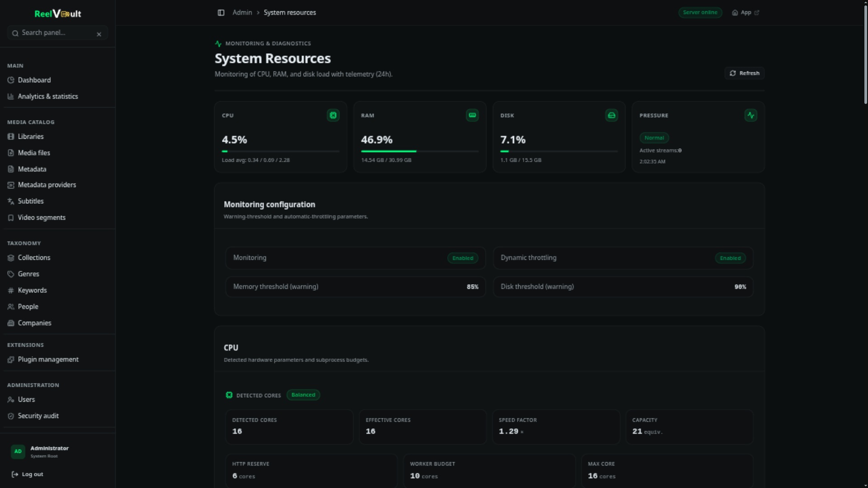Screen dimensions: 868x488
Task: Click the Dashboard sidebar icon
Action: 11,80
